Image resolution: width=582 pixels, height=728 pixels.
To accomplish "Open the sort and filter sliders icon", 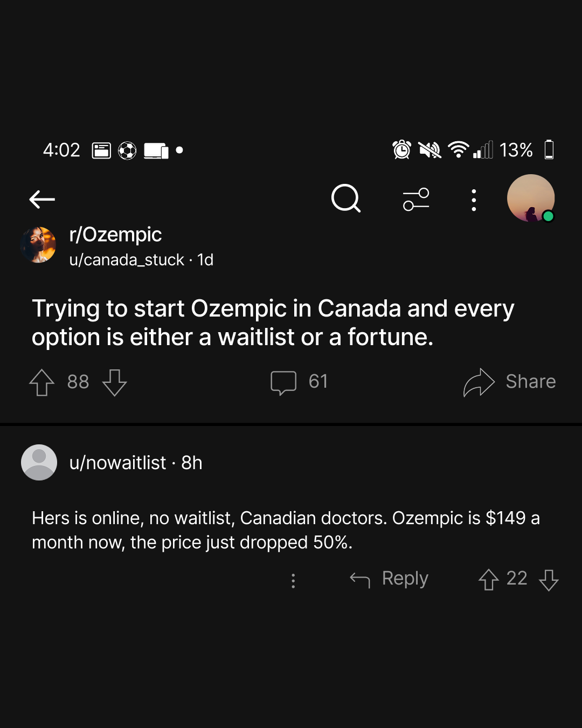I will point(416,200).
